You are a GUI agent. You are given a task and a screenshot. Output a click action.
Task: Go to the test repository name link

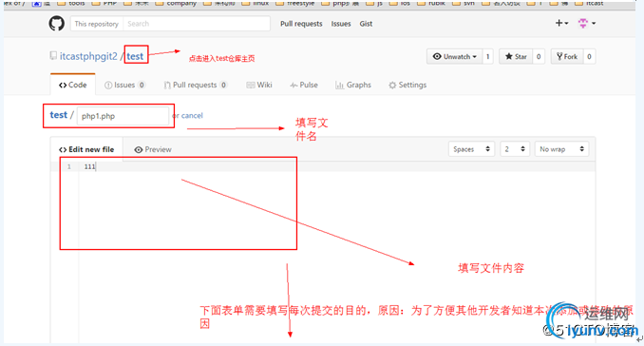[135, 56]
